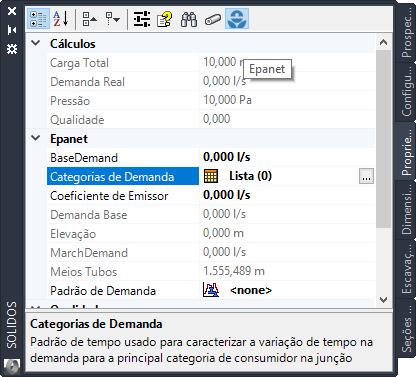Click the pipe segment icon
The width and height of the screenshot is (416, 377).
coord(213,19)
